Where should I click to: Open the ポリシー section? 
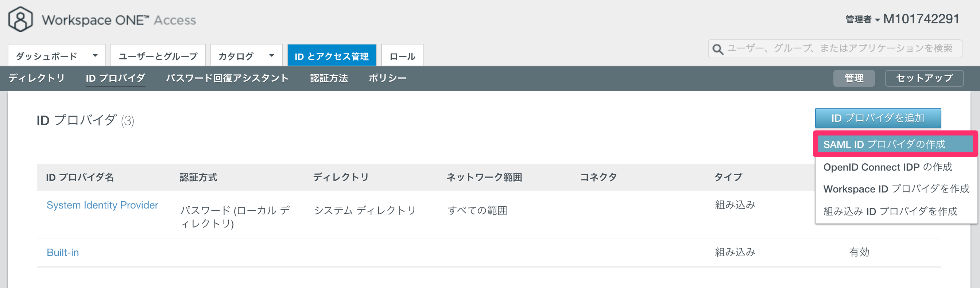(387, 78)
